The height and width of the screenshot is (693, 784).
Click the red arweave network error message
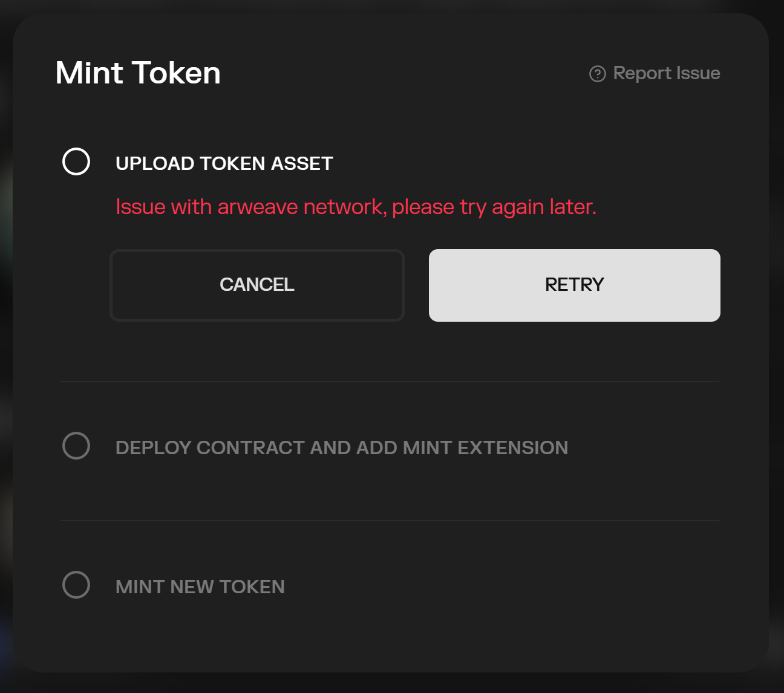(x=356, y=207)
